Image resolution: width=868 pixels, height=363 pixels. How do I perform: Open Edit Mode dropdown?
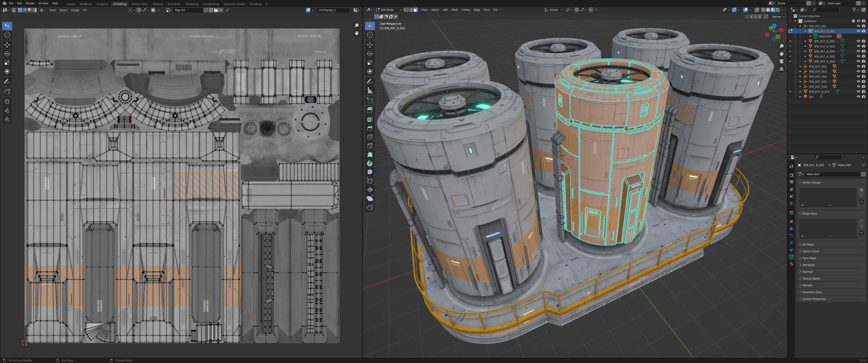tap(389, 10)
